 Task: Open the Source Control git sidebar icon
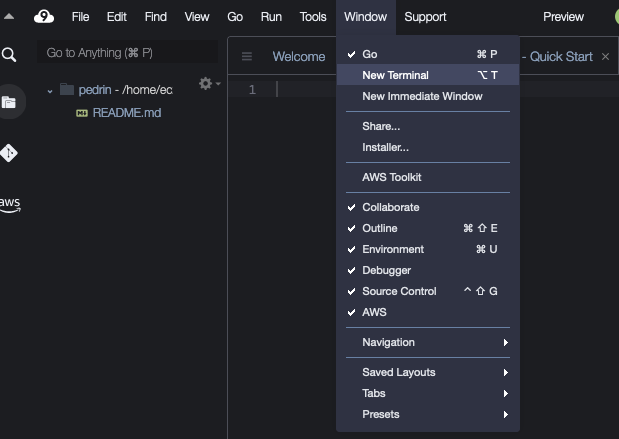pyautogui.click(x=9, y=153)
